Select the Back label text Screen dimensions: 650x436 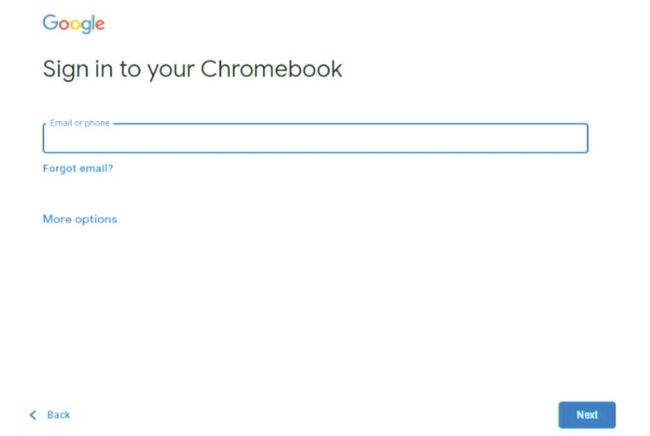pyautogui.click(x=59, y=415)
